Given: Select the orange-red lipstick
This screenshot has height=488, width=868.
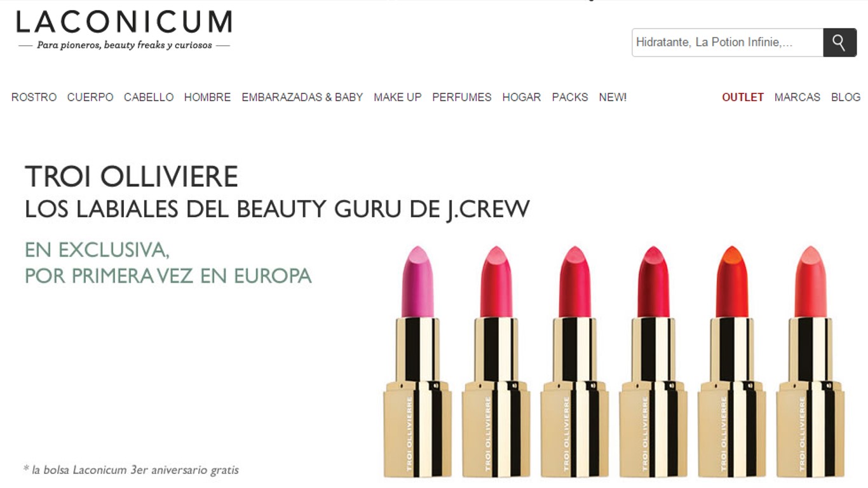Looking at the screenshot, I should tap(731, 361).
